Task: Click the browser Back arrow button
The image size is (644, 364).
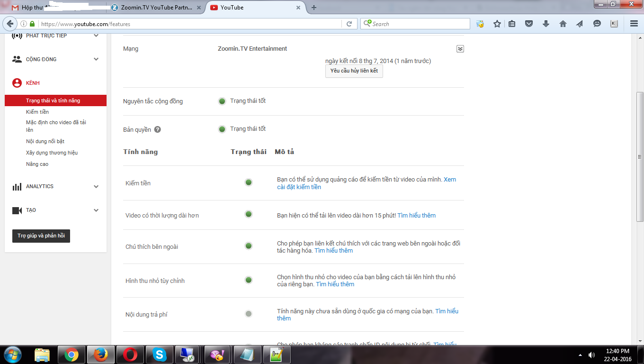Action: [x=10, y=24]
